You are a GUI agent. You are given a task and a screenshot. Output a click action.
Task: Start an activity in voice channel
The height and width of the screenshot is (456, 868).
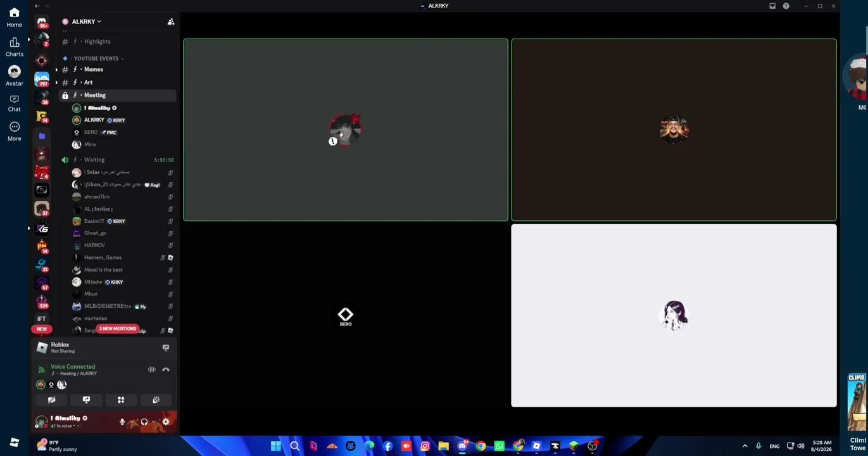point(121,400)
